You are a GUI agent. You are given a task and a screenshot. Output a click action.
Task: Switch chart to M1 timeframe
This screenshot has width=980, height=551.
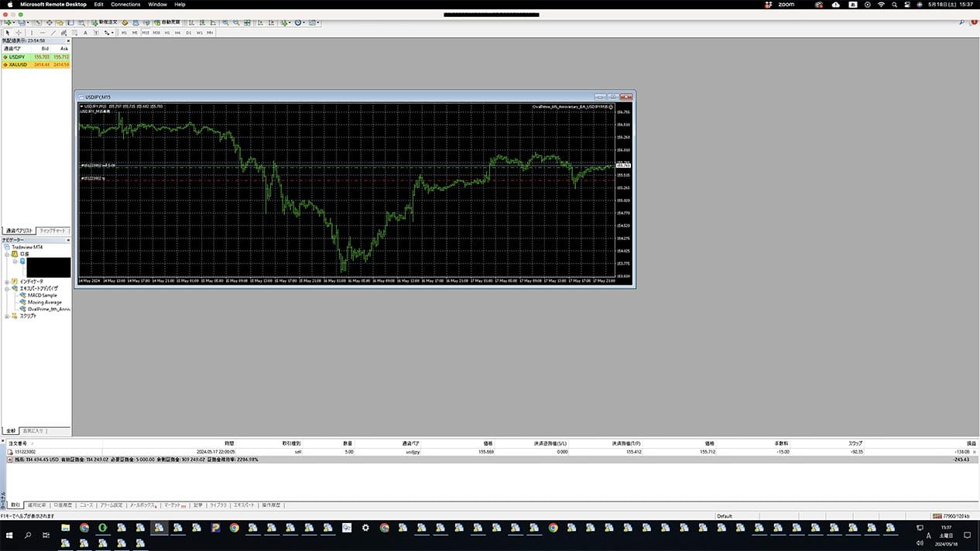point(124,33)
